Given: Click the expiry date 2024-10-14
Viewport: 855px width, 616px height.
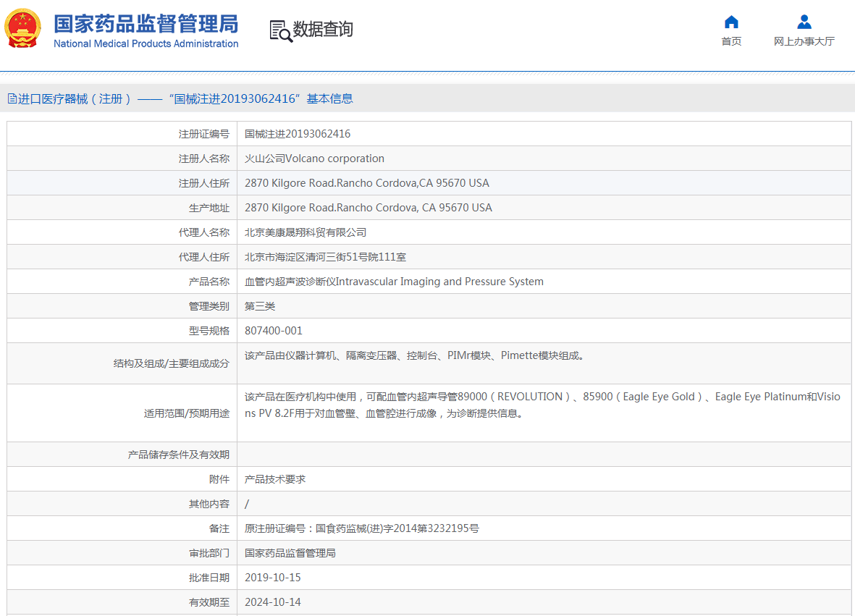Looking at the screenshot, I should click(x=273, y=602).
